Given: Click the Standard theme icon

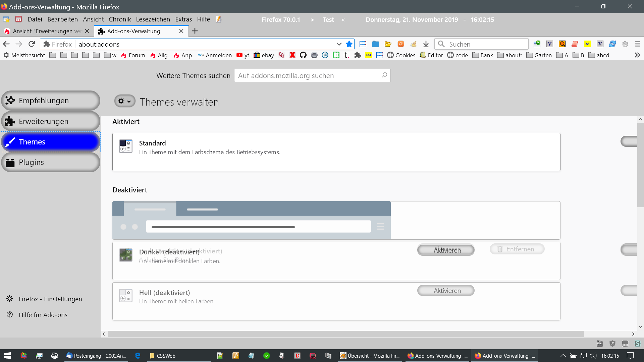Looking at the screenshot, I should [x=126, y=146].
